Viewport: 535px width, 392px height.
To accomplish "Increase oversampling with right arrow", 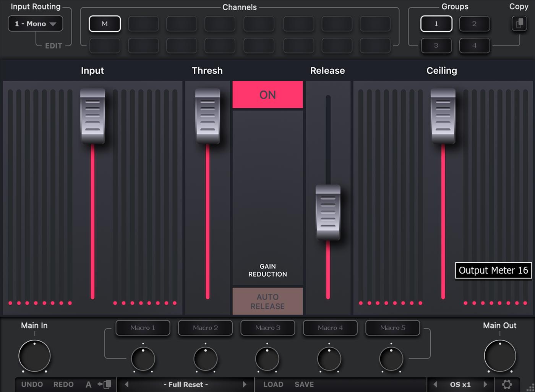I will click(x=485, y=384).
